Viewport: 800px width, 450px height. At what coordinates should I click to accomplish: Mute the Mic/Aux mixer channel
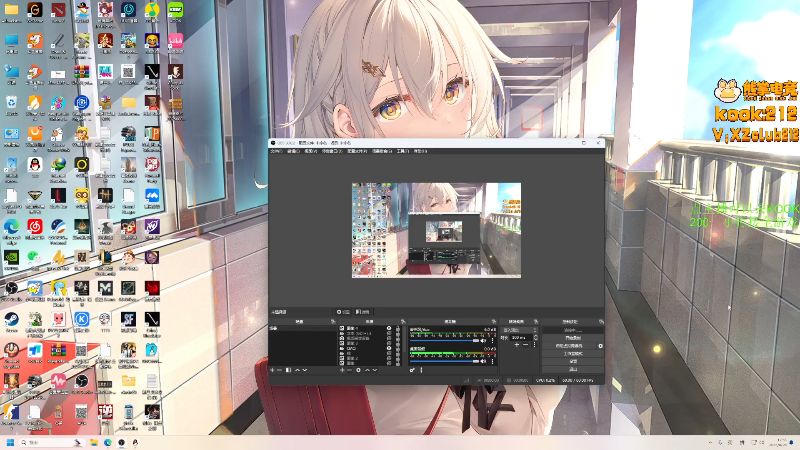click(483, 340)
